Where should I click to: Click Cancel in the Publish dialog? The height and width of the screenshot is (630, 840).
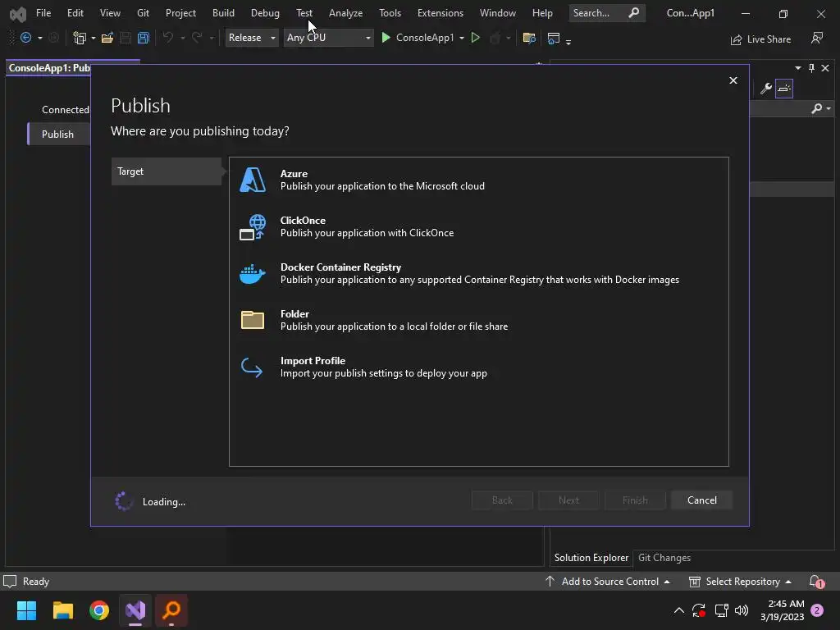(x=702, y=500)
